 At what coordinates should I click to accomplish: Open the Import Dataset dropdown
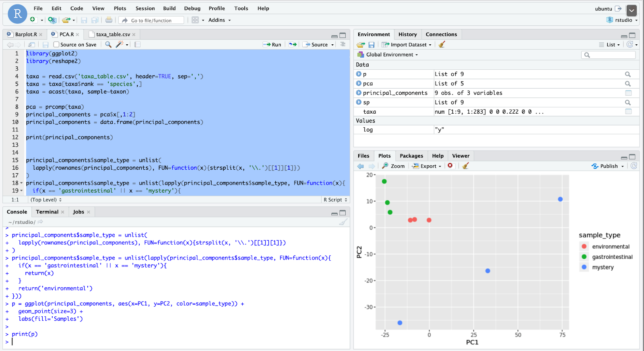tap(407, 45)
